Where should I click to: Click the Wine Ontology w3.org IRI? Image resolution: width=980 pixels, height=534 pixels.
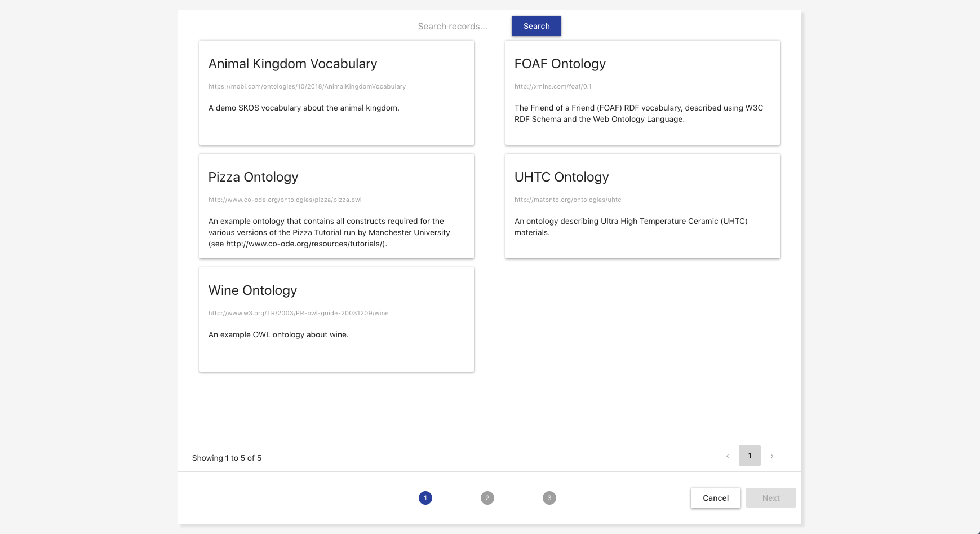[298, 314]
